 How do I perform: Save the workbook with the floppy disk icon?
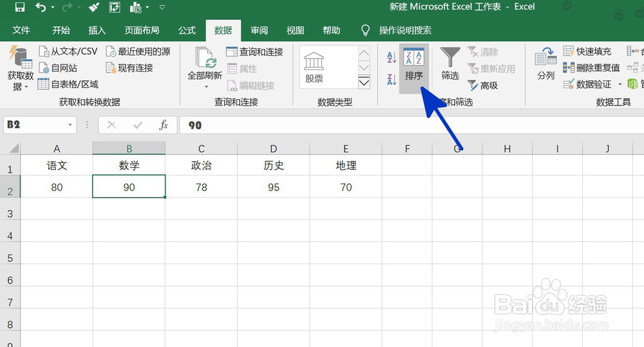click(x=19, y=7)
